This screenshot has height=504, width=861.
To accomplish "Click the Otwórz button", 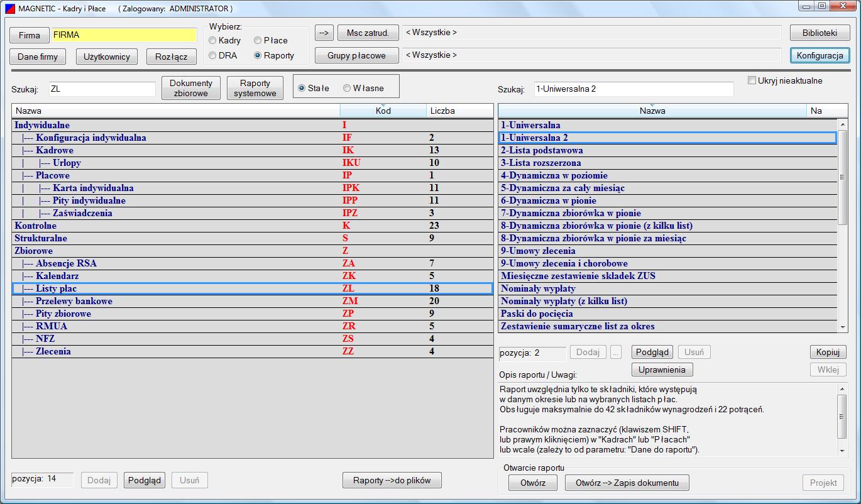I will coord(533,483).
